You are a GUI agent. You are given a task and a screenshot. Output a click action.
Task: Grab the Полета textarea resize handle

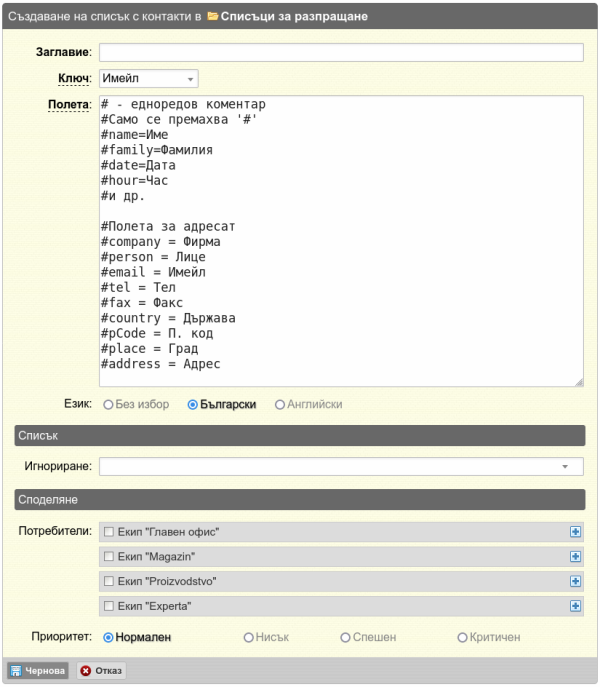[x=579, y=382]
